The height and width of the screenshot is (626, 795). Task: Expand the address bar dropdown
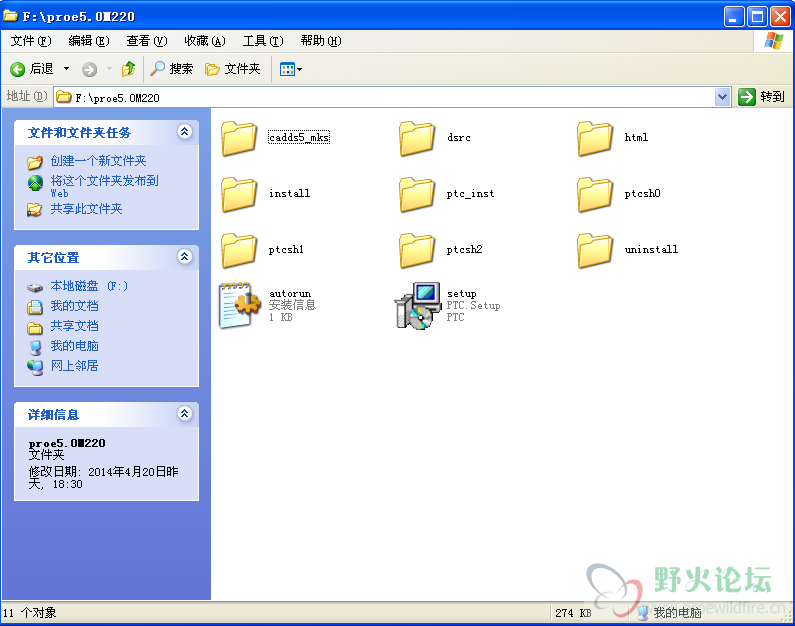[722, 97]
